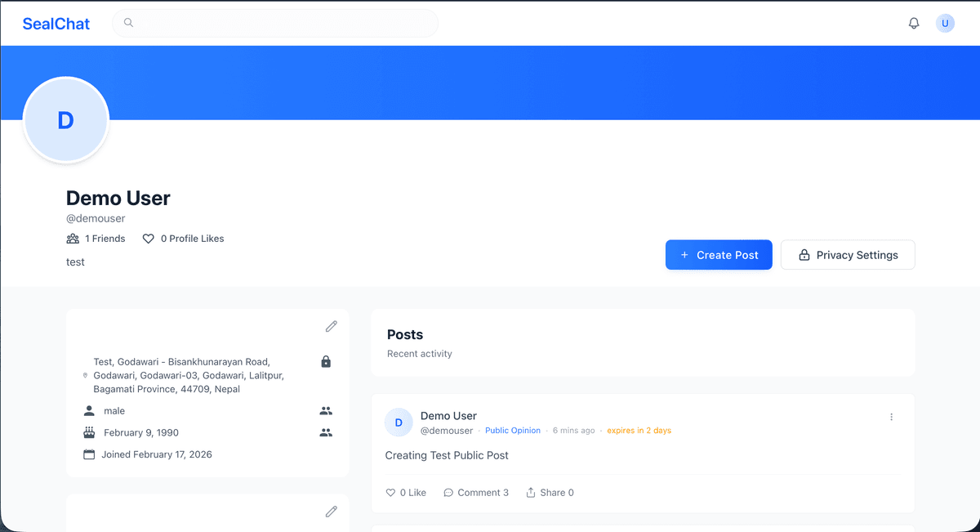
Task: Click the search magnifier icon
Action: pos(128,23)
